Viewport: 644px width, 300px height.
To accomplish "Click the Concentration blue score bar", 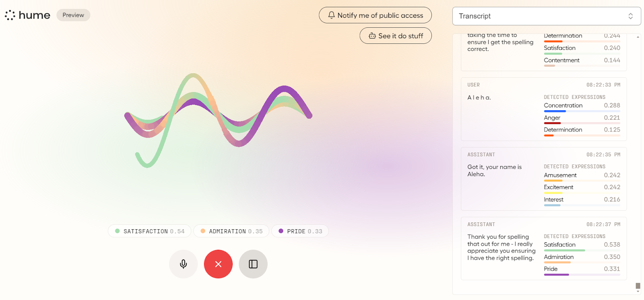I will (555, 111).
